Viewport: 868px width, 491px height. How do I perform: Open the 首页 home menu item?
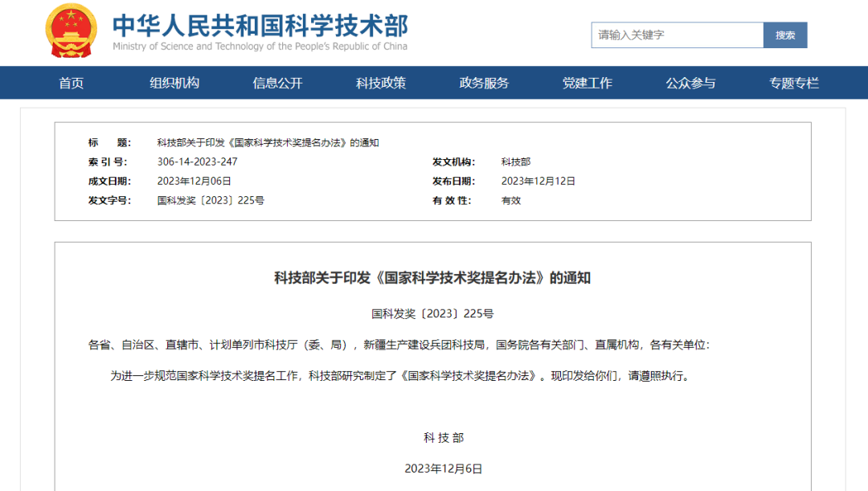coord(72,83)
